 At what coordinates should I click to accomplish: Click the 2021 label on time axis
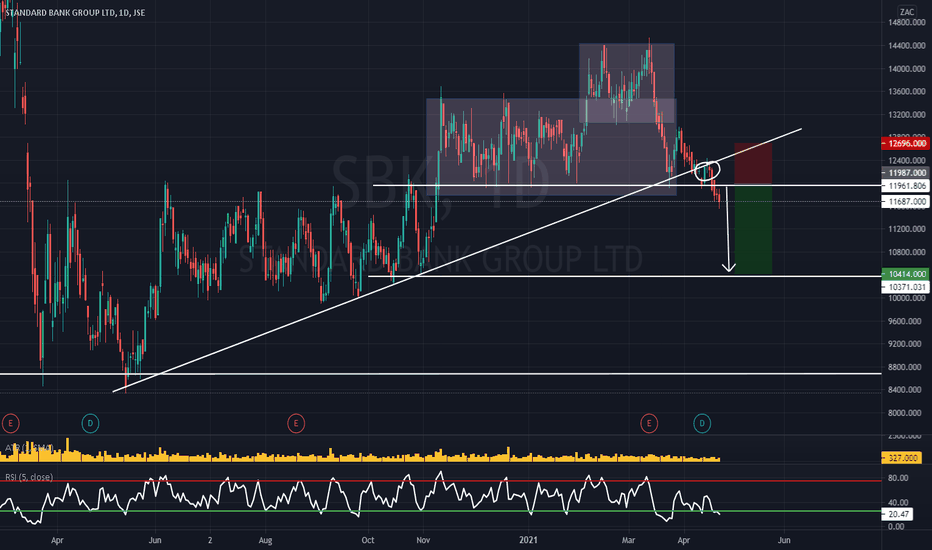pos(528,540)
